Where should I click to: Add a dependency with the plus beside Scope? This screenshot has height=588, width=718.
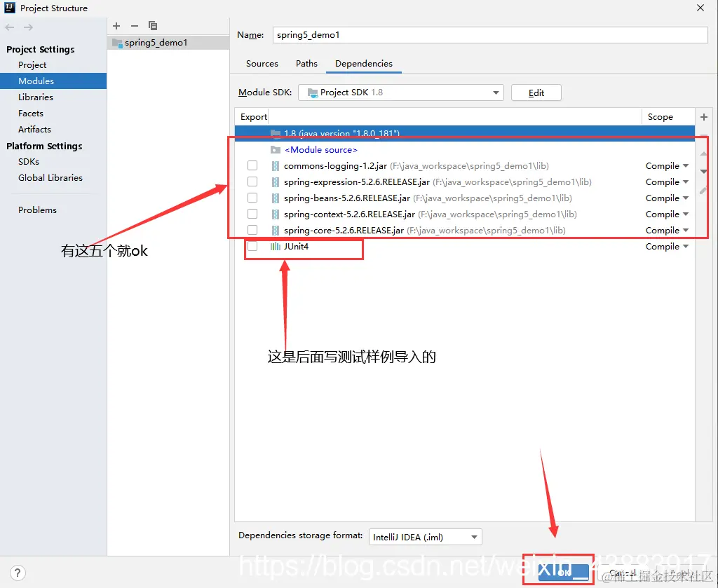(704, 117)
